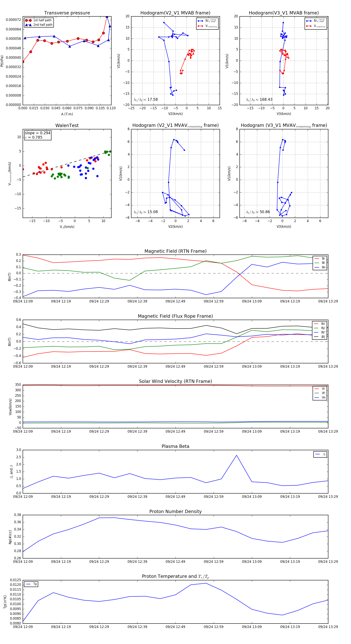Screen dimensions: 351x644
Task: Click 'Proton Number Density' plot title
Action: click(x=175, y=511)
